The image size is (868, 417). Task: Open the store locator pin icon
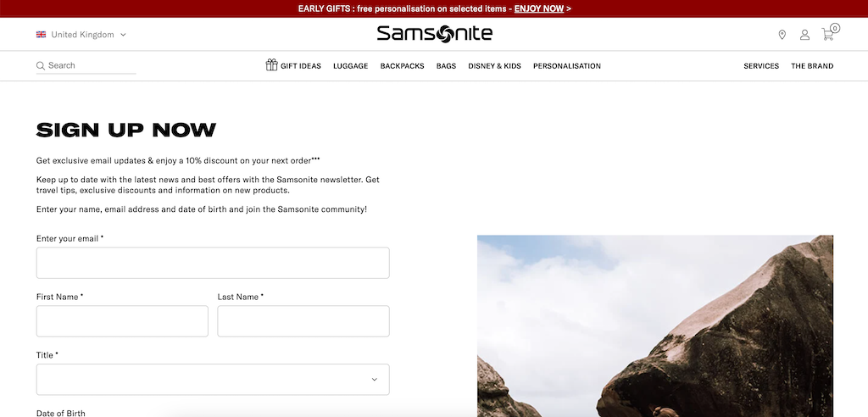pyautogui.click(x=782, y=35)
